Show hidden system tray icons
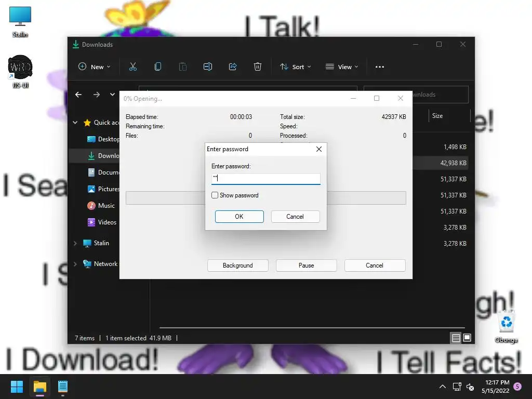This screenshot has width=532, height=399. 443,387
